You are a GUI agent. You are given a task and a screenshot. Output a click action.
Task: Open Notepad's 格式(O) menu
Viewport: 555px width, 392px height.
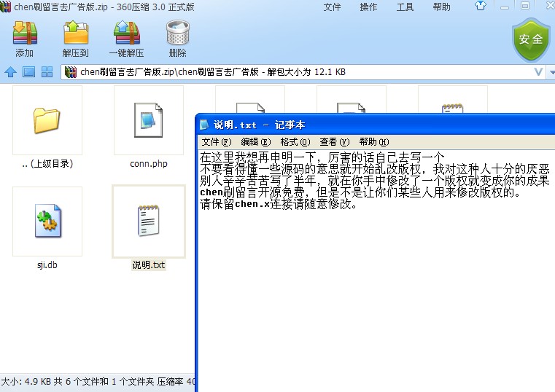point(295,142)
